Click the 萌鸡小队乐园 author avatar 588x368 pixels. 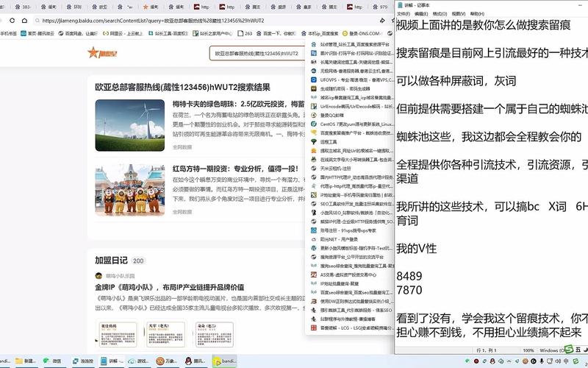tap(98, 275)
